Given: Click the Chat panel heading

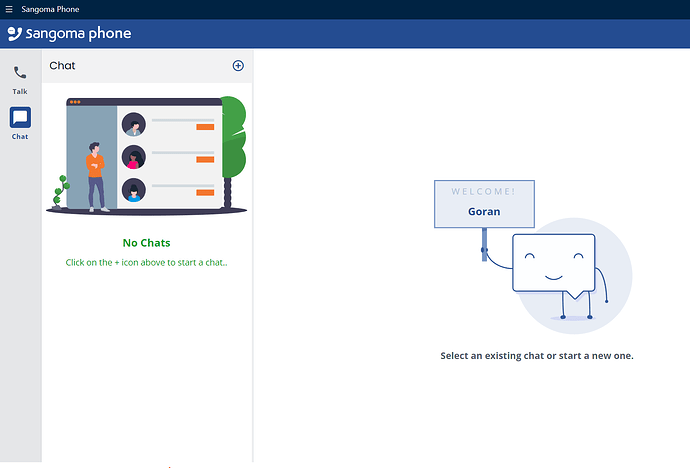Looking at the screenshot, I should coord(63,66).
